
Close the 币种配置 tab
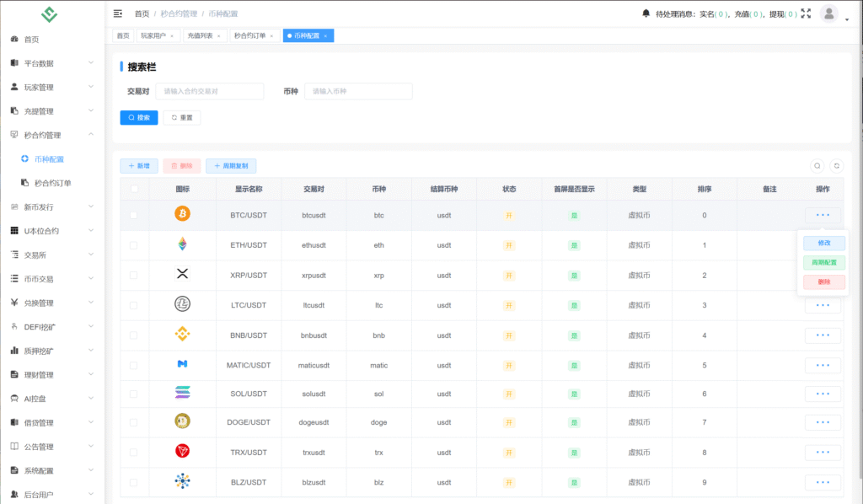[x=325, y=35]
